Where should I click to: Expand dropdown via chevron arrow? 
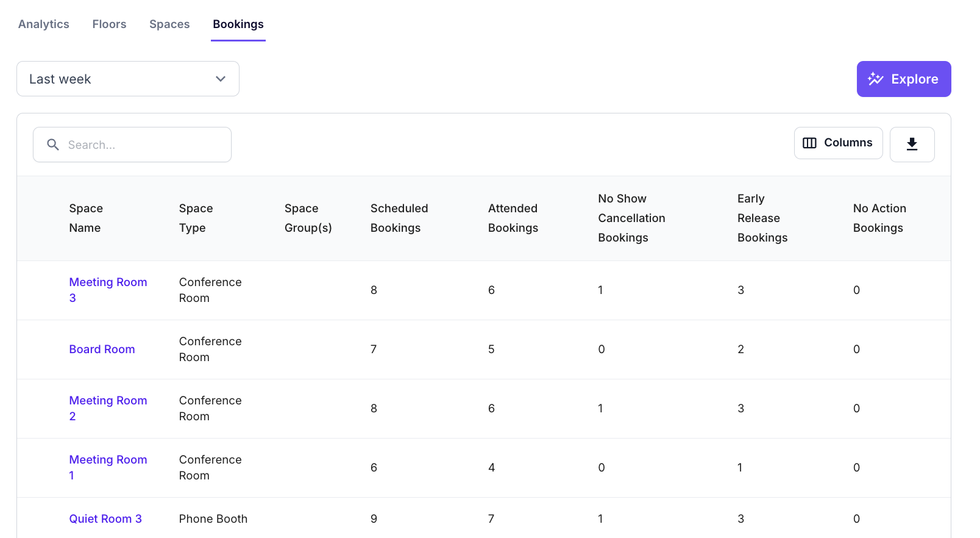pyautogui.click(x=221, y=79)
